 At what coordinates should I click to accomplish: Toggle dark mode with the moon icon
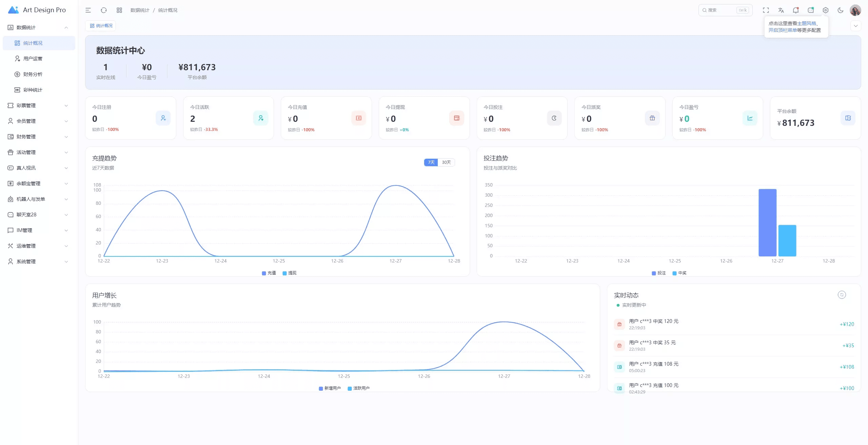pos(840,10)
